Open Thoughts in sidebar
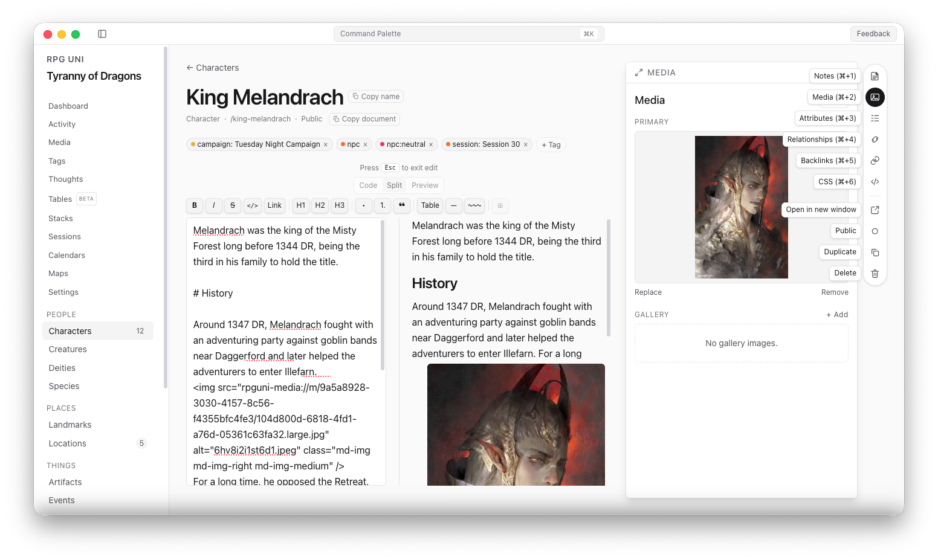The image size is (938, 560). 66,179
